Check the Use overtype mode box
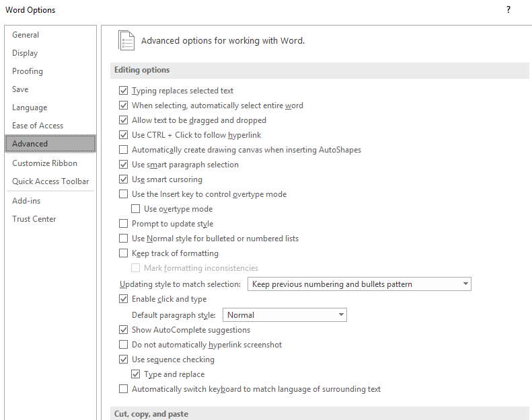 tap(135, 209)
